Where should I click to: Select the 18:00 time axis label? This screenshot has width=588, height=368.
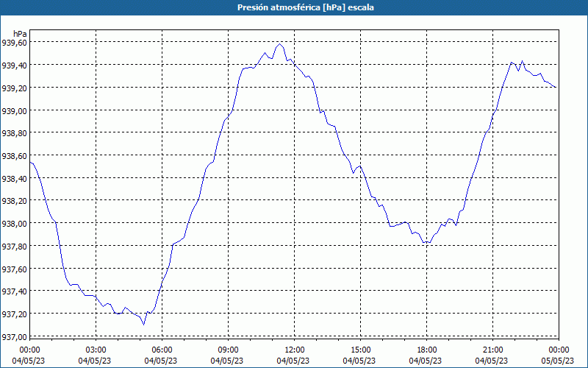click(x=427, y=350)
